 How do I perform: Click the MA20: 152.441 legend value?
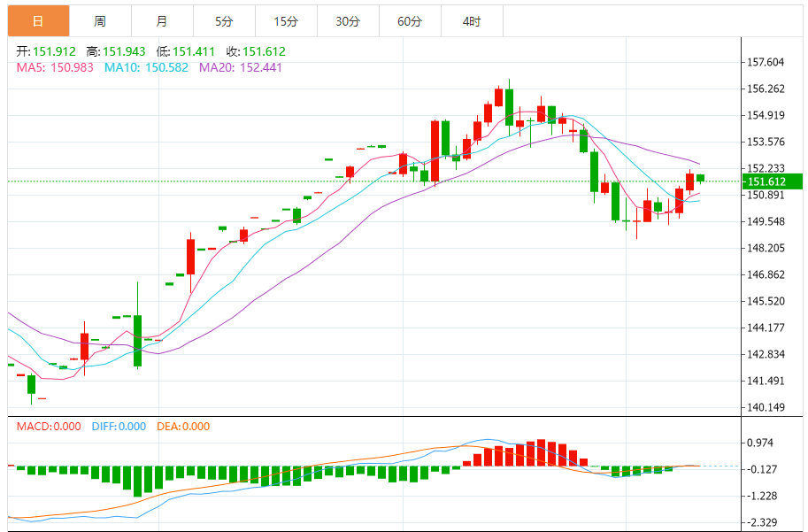(x=241, y=67)
